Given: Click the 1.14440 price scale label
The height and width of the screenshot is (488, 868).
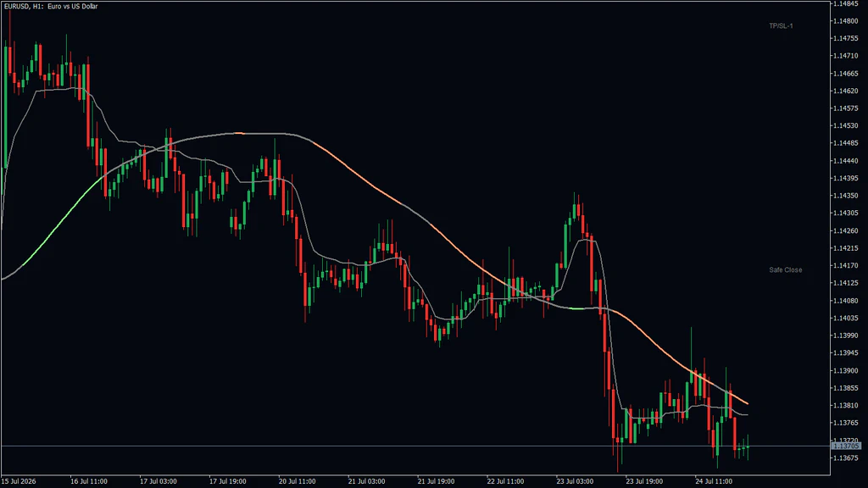Looking at the screenshot, I should coord(845,161).
